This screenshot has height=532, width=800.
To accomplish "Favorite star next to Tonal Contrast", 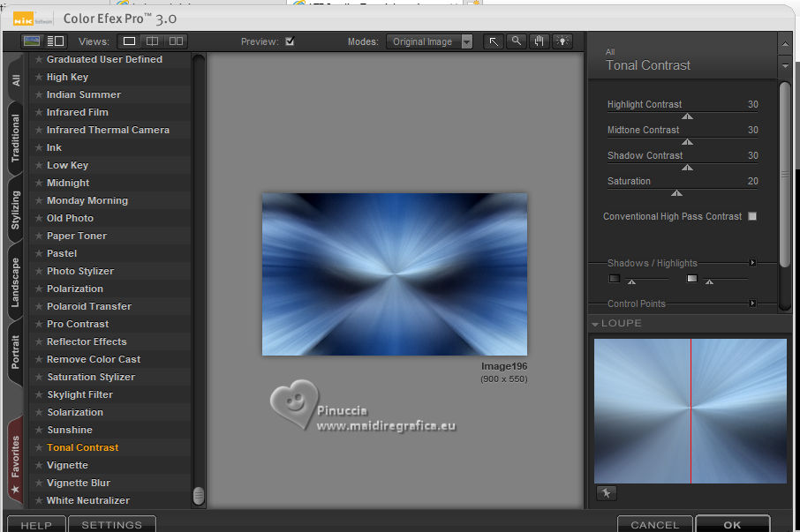I will click(39, 447).
